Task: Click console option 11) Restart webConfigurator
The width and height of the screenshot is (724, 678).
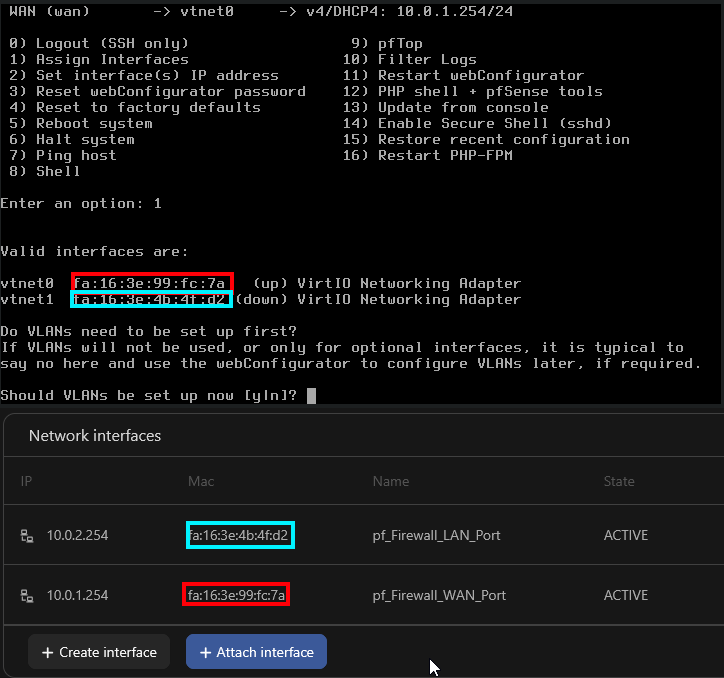Action: point(464,75)
